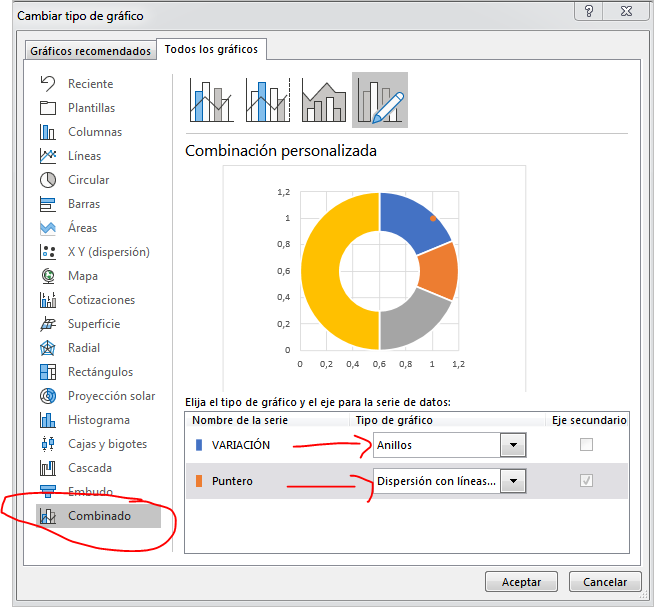Click the orange Puntero series color marker

point(199,481)
